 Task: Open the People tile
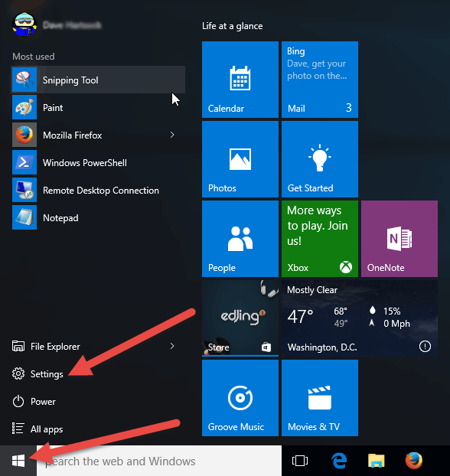(x=240, y=239)
